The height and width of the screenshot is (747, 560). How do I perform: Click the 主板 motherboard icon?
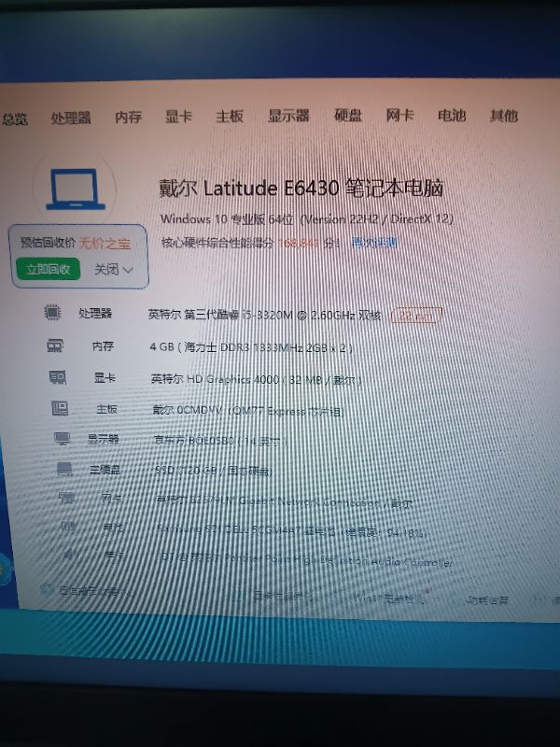click(x=60, y=408)
